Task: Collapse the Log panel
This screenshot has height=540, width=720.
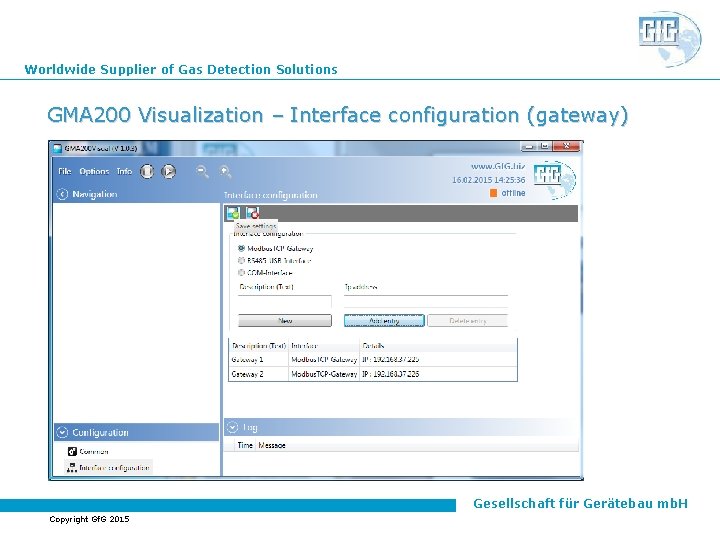Action: click(232, 428)
